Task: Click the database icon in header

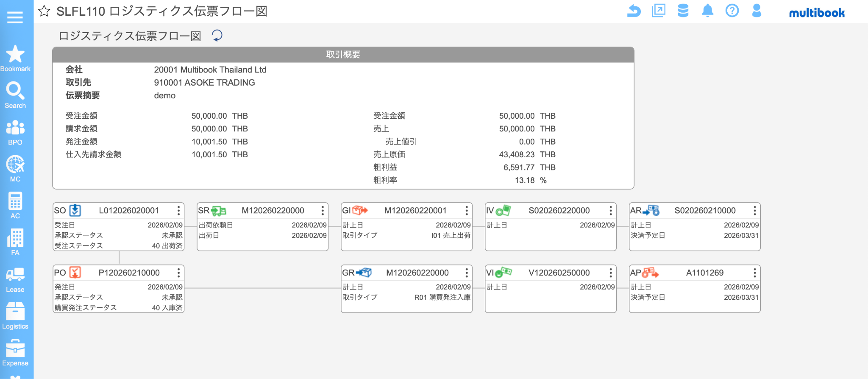Action: coord(683,11)
